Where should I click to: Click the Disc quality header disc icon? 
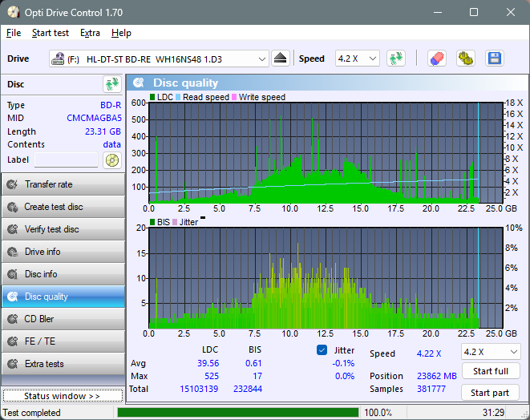click(x=139, y=83)
